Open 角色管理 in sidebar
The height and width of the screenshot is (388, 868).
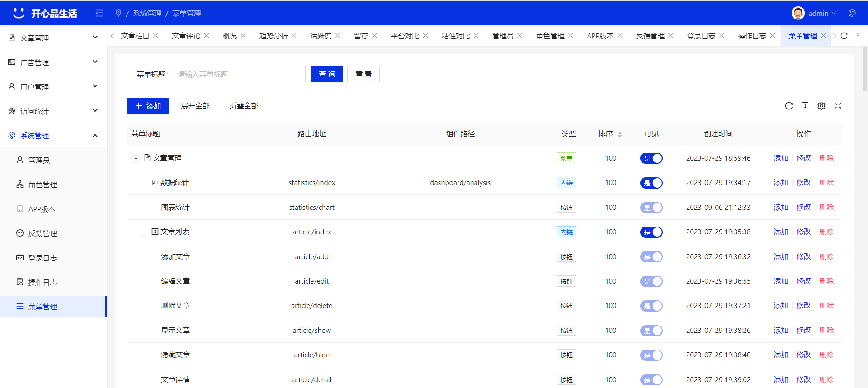click(x=53, y=184)
